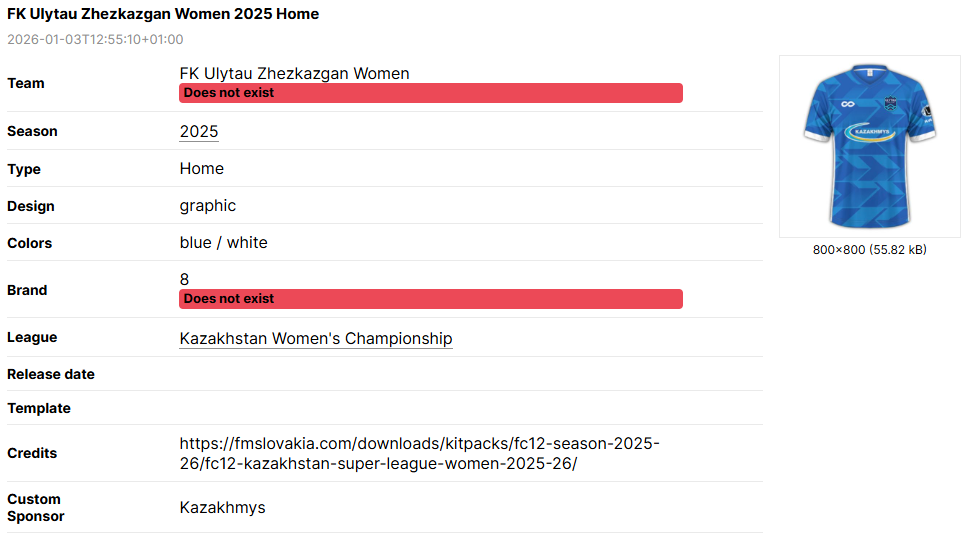Click the Colors value 'blue / white'
Screen dimensions: 971x535
pyautogui.click(x=224, y=243)
